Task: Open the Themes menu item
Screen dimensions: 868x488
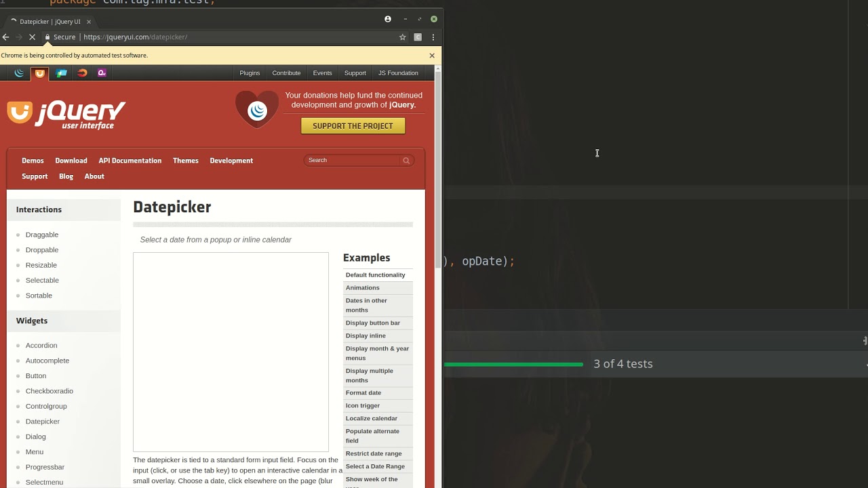Action: click(x=186, y=161)
